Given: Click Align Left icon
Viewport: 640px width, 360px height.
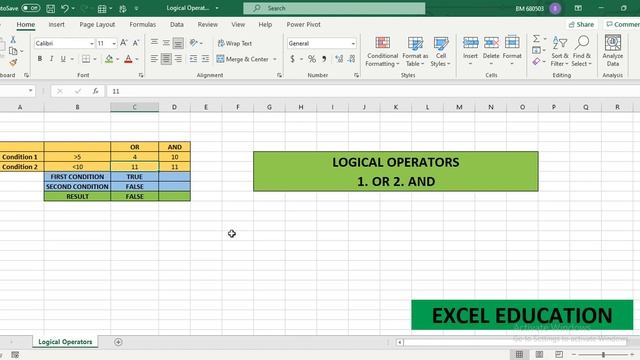Looking at the screenshot, I should tap(154, 59).
